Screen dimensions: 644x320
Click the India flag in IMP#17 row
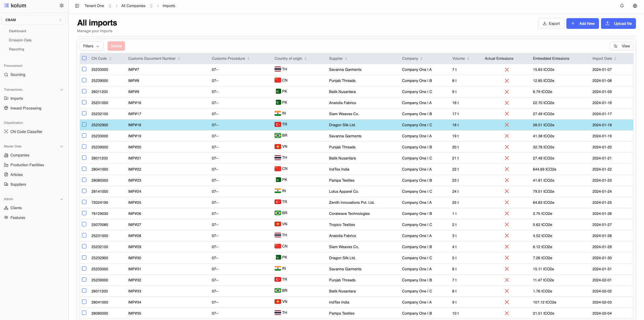pyautogui.click(x=278, y=113)
